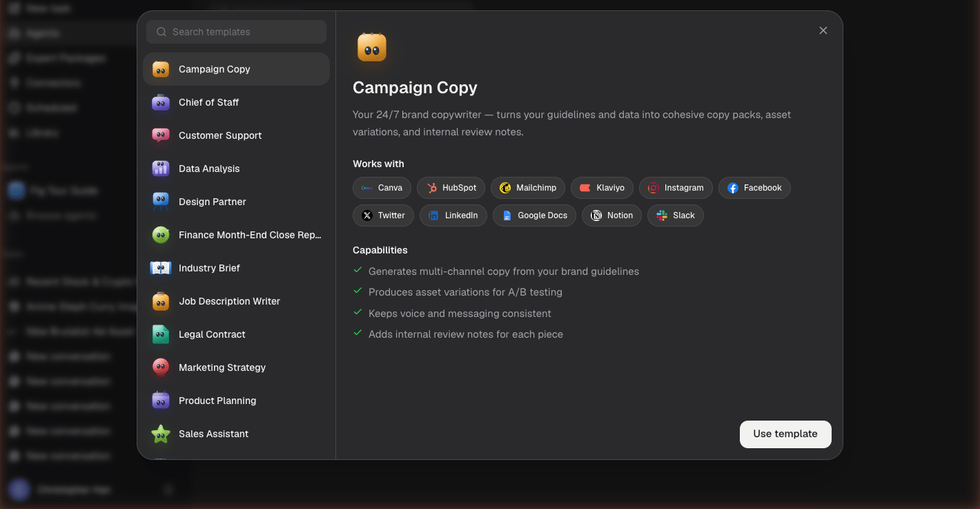Click the HubSpot integration chip
This screenshot has height=509, width=980.
[x=451, y=188]
